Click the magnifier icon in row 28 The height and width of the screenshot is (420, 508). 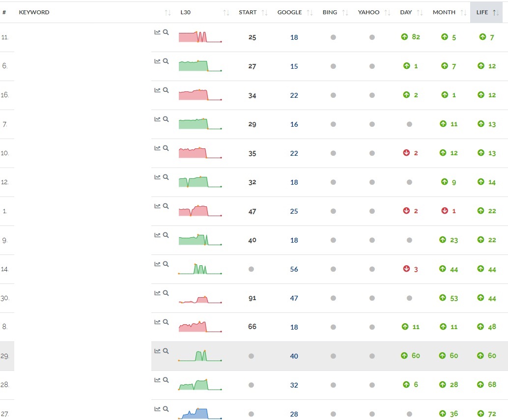166,380
